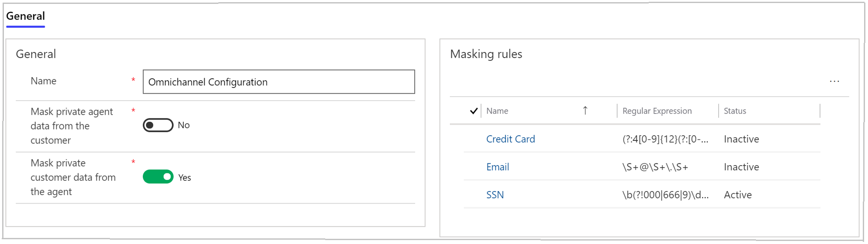Image resolution: width=868 pixels, height=244 pixels.
Task: Switch to the General tab
Action: (x=26, y=16)
